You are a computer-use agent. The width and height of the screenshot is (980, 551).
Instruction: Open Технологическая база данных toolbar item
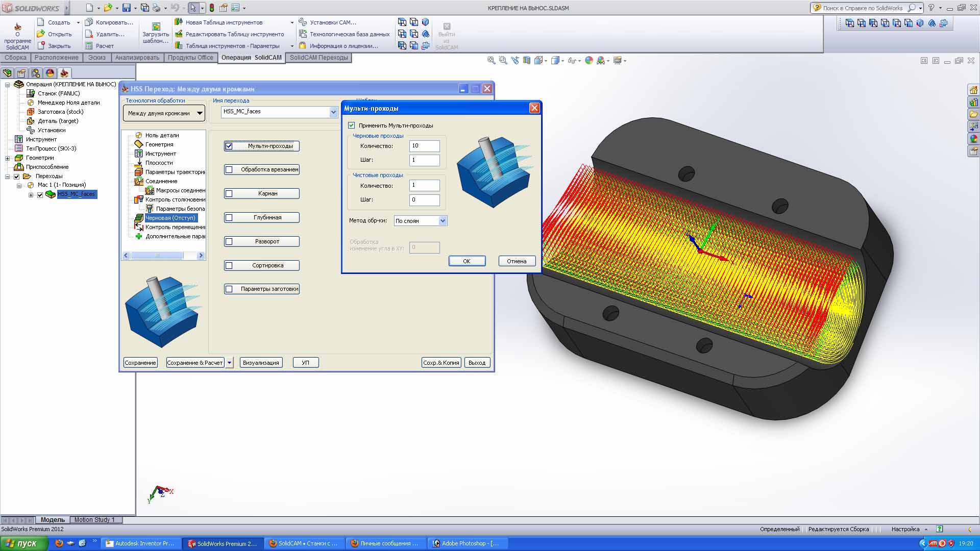(x=349, y=34)
